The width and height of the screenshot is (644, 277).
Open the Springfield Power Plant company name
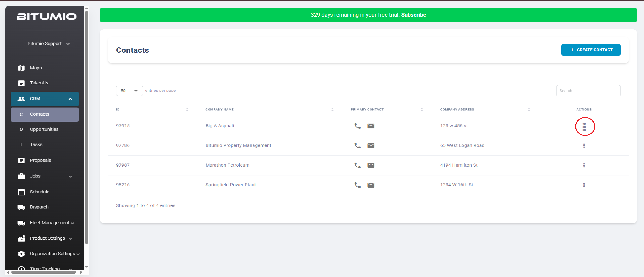click(231, 185)
